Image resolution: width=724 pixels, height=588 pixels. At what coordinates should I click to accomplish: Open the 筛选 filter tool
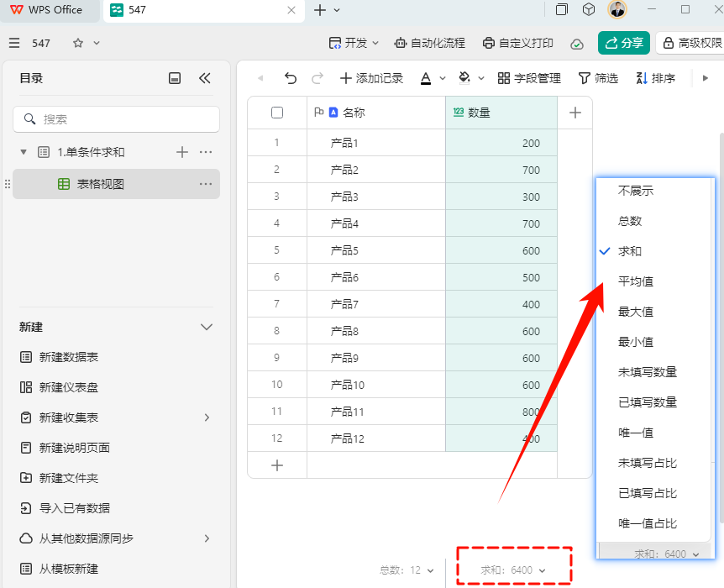point(598,78)
